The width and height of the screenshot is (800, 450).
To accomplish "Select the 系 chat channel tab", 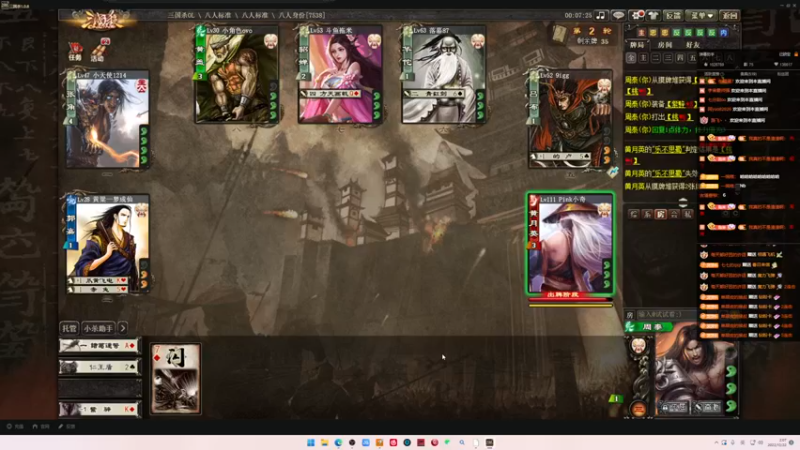I will (x=647, y=214).
